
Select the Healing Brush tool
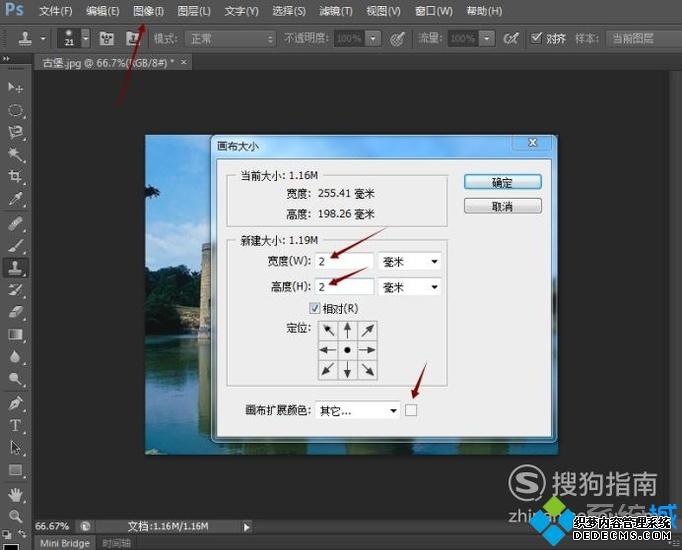[16, 224]
